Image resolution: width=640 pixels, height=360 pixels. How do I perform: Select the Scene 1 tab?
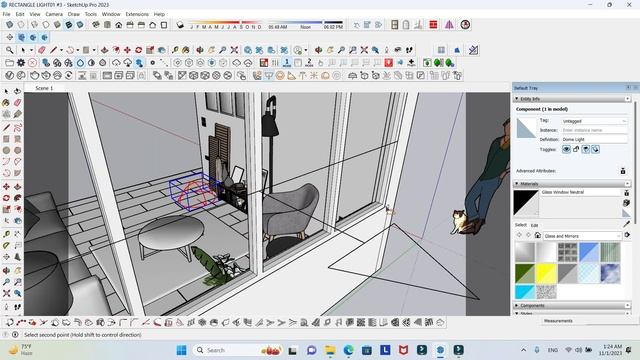coord(44,88)
